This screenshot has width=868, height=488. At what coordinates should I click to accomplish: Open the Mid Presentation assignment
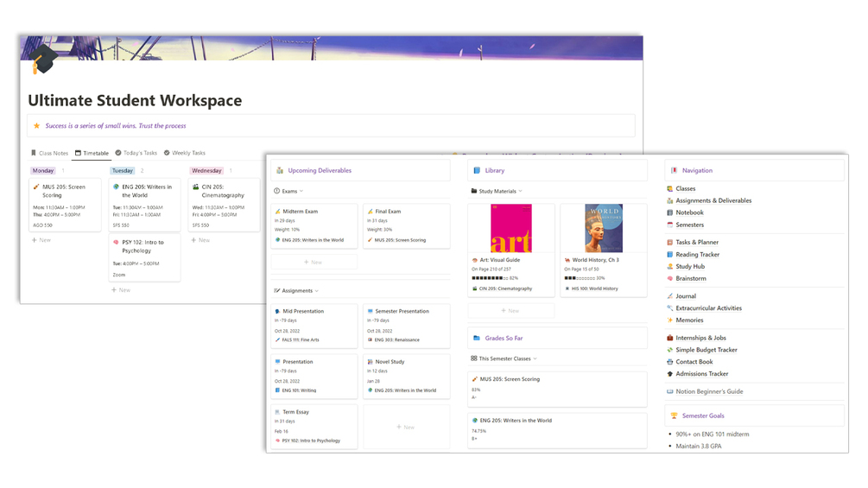[x=314, y=326]
